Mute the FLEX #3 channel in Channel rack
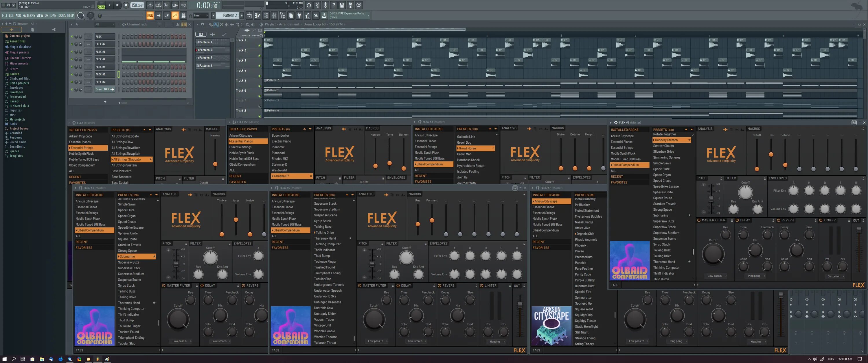The image size is (868, 363). pos(72,52)
